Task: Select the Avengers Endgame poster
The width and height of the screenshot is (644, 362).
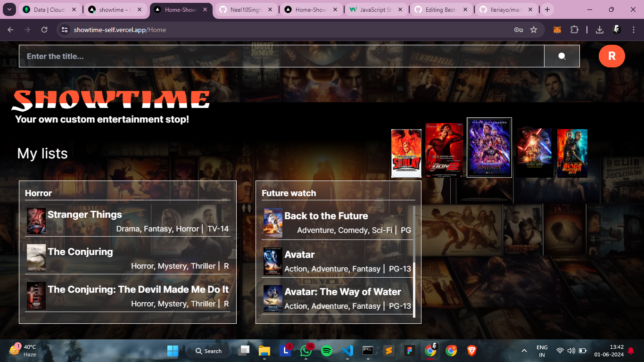Action: (489, 148)
